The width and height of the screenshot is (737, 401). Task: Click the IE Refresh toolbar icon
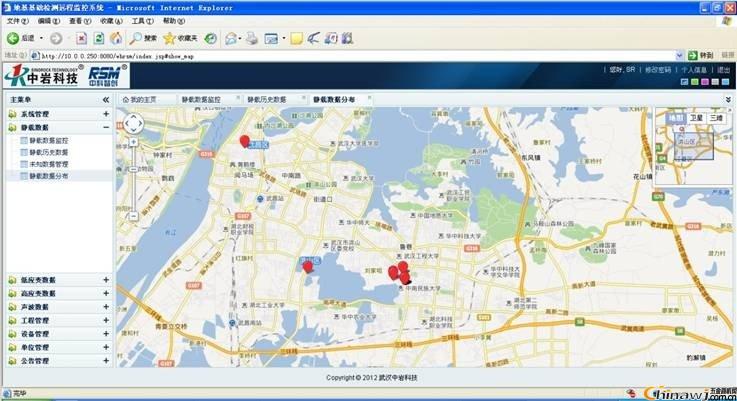pyautogui.click(x=98, y=38)
